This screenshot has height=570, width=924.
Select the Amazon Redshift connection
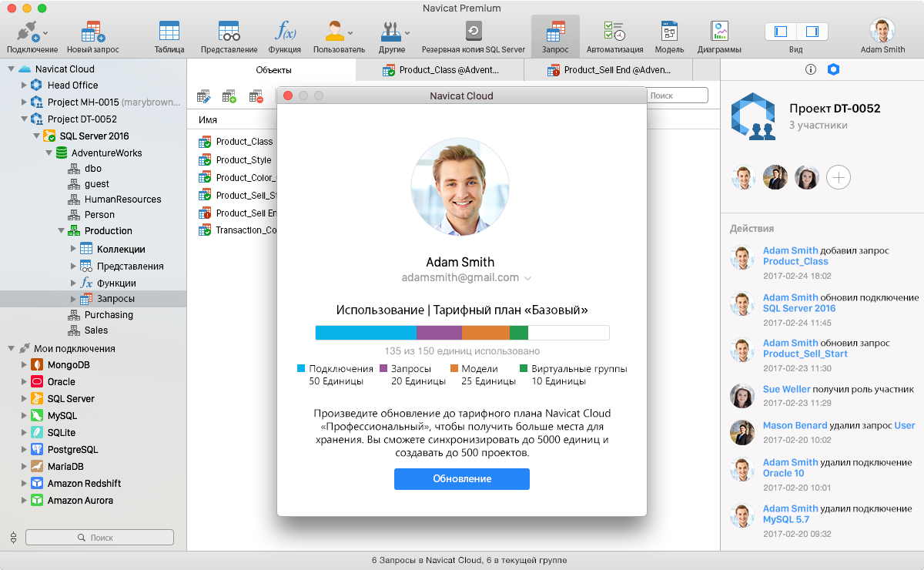pos(84,484)
